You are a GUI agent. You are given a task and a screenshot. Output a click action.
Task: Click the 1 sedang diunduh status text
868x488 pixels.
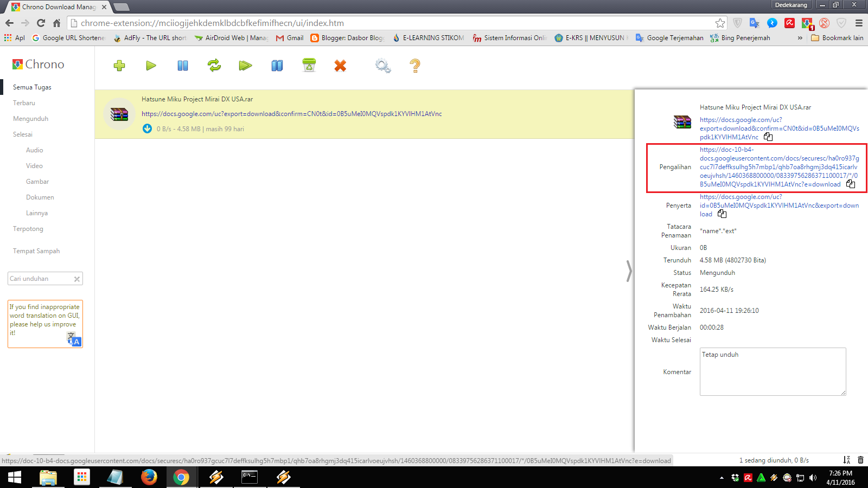click(x=774, y=460)
